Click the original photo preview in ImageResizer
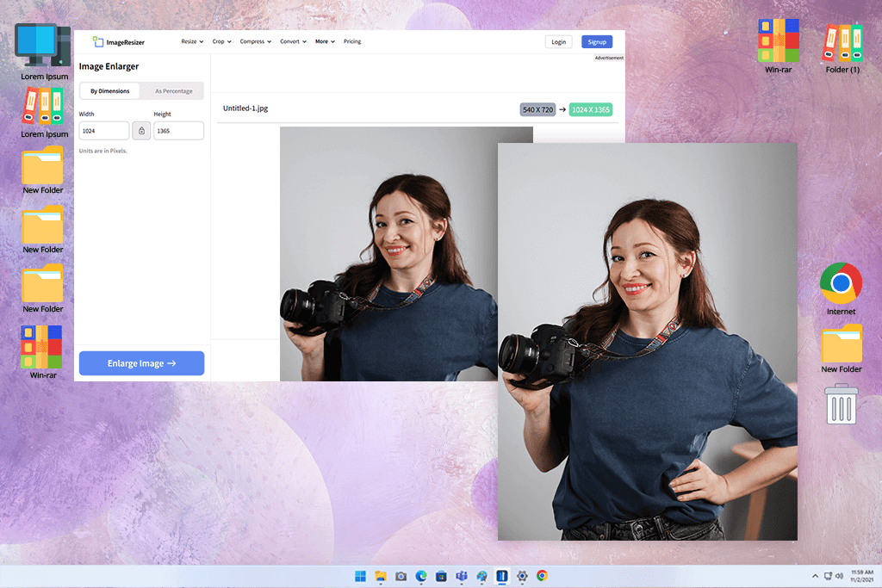 (x=388, y=253)
